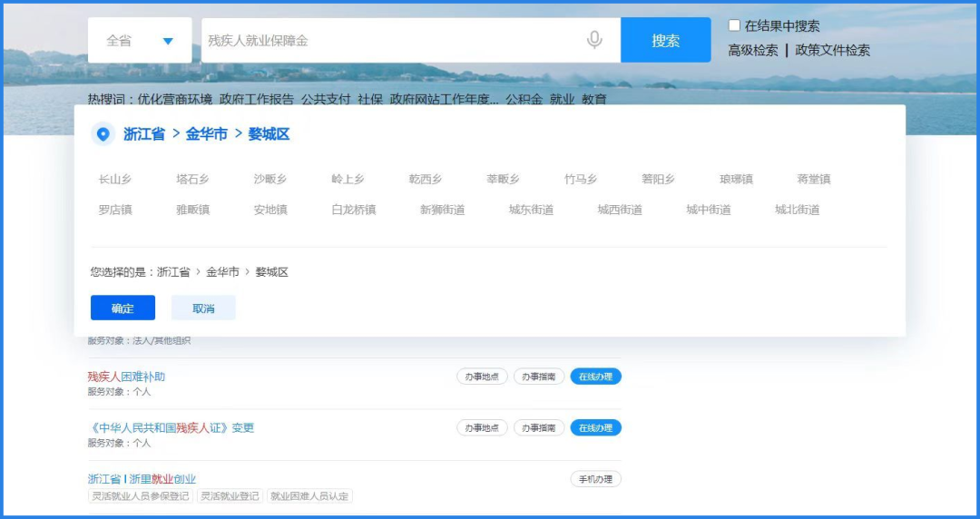Screen dimensions: 980x519
Task: Confirm the region with 确定 button
Action: (122, 308)
